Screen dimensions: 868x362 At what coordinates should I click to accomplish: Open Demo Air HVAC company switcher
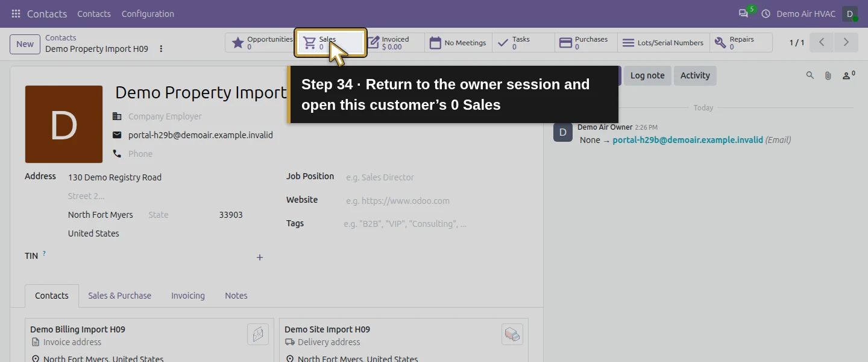tap(806, 14)
